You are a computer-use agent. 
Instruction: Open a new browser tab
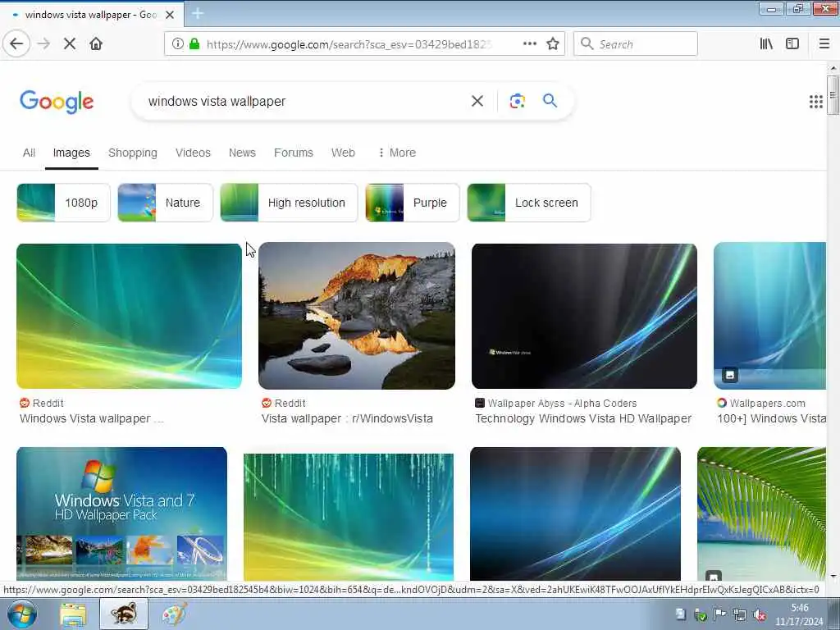click(197, 14)
